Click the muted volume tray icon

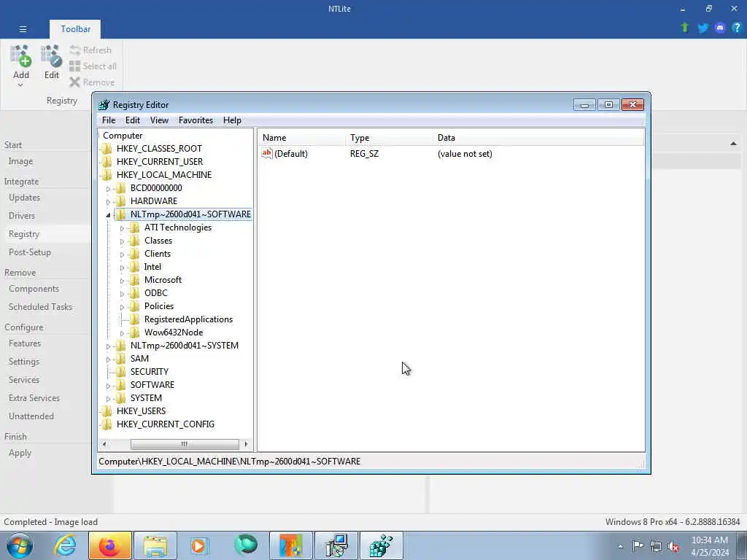coord(673,546)
